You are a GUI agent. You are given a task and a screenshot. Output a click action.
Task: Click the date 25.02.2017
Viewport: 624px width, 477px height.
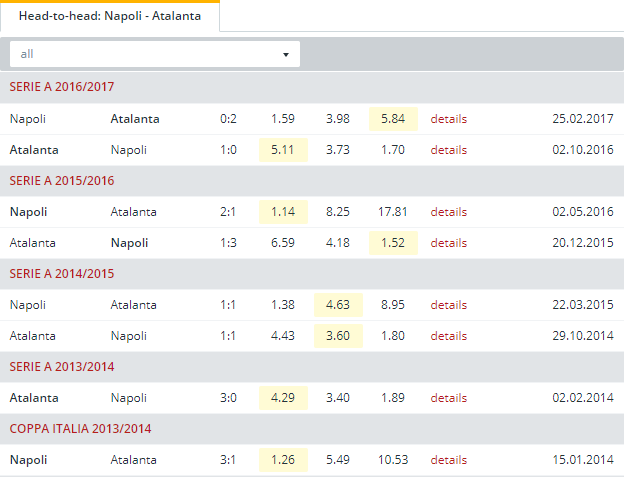(583, 119)
